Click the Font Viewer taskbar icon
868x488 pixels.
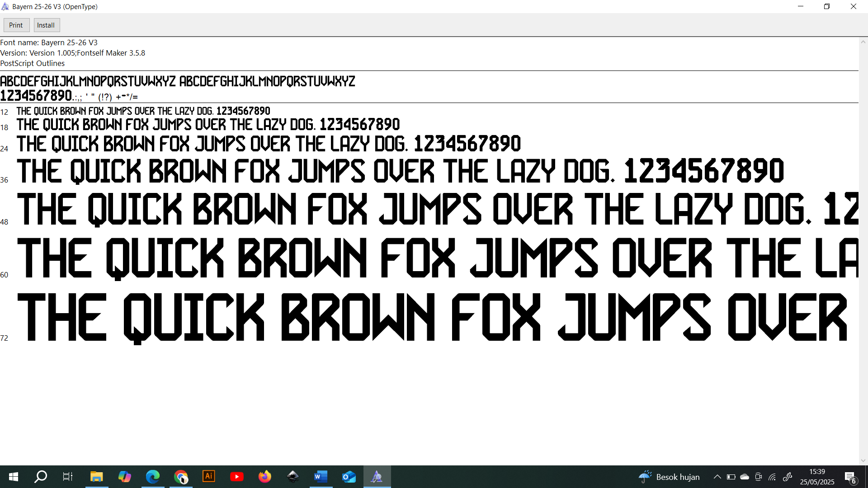377,477
